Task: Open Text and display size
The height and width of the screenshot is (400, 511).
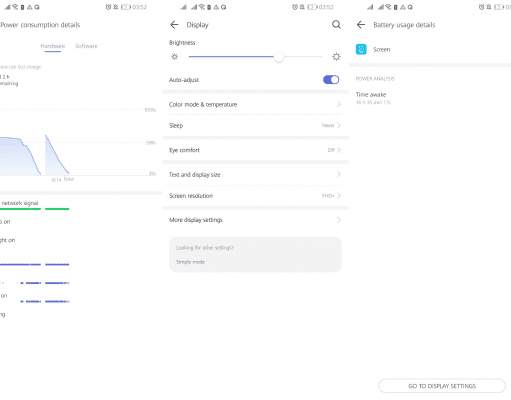Action: point(255,175)
